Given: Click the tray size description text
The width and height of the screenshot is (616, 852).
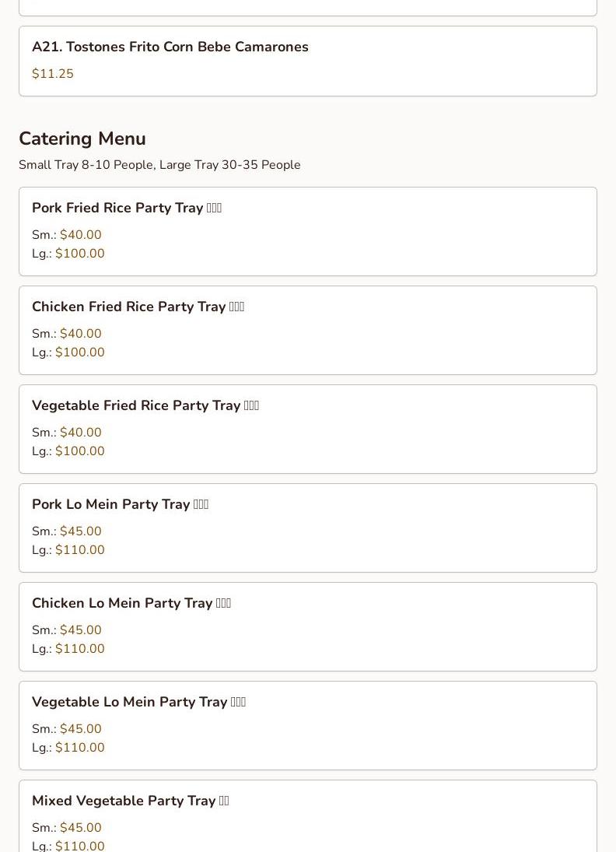Looking at the screenshot, I should coord(159,165).
